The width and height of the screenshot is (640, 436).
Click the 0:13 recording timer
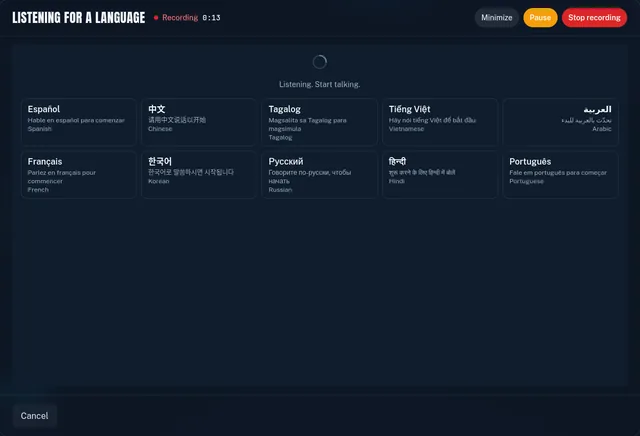(211, 18)
